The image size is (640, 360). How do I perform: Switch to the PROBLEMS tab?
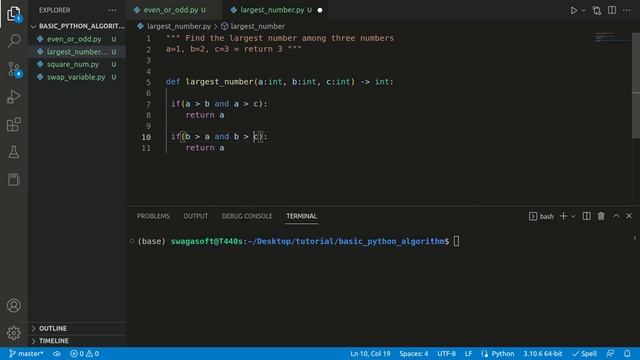coord(153,216)
